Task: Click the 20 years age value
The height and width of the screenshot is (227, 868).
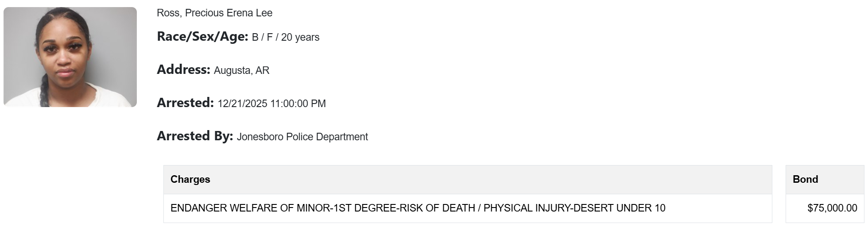Action: click(300, 38)
